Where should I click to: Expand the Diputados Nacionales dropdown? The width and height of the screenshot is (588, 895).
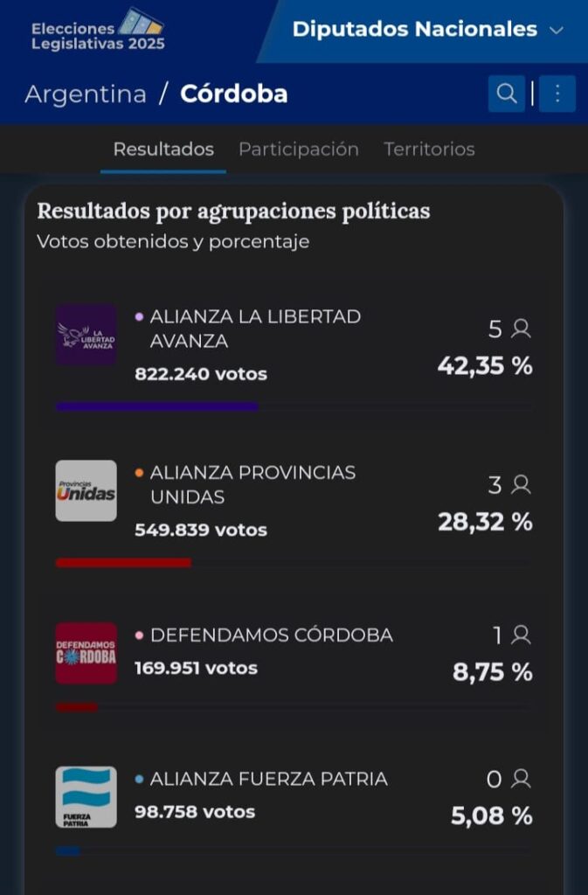(427, 30)
